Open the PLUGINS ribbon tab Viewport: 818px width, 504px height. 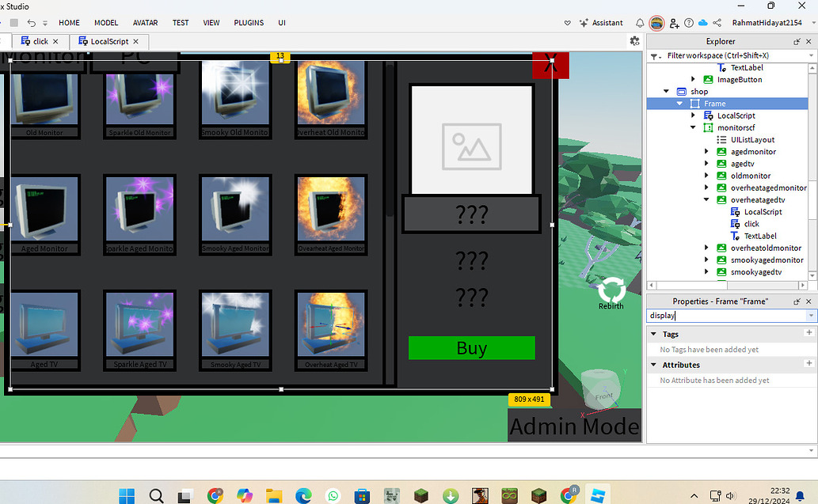point(249,23)
